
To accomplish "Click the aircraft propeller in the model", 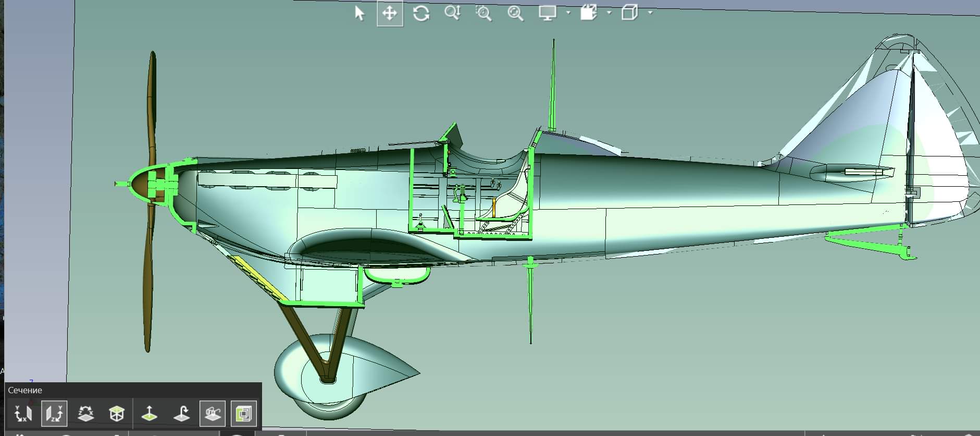I will coord(150,201).
